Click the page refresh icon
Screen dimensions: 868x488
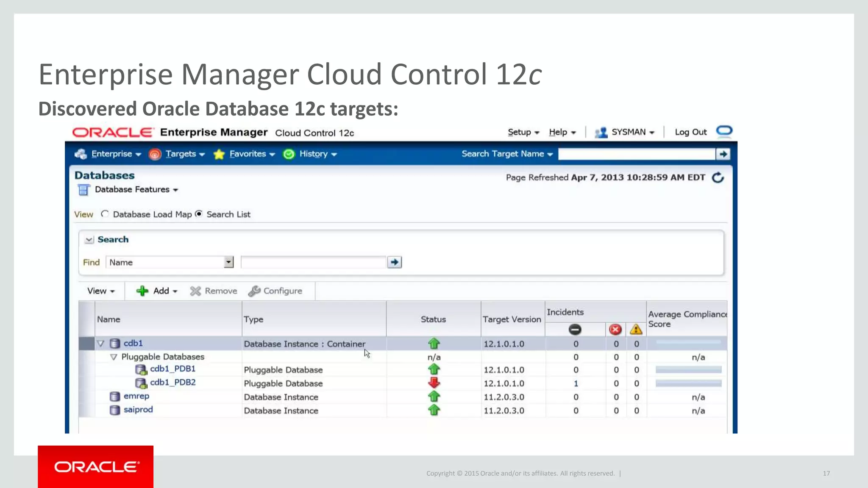pos(718,177)
